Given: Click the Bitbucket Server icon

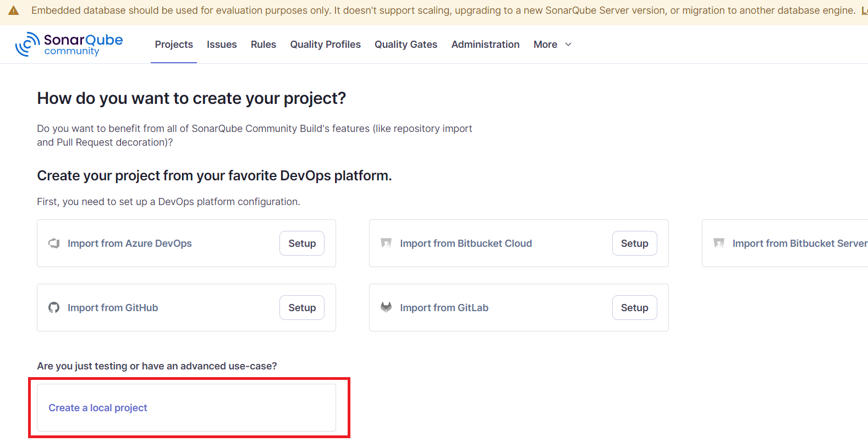Looking at the screenshot, I should pyautogui.click(x=718, y=243).
